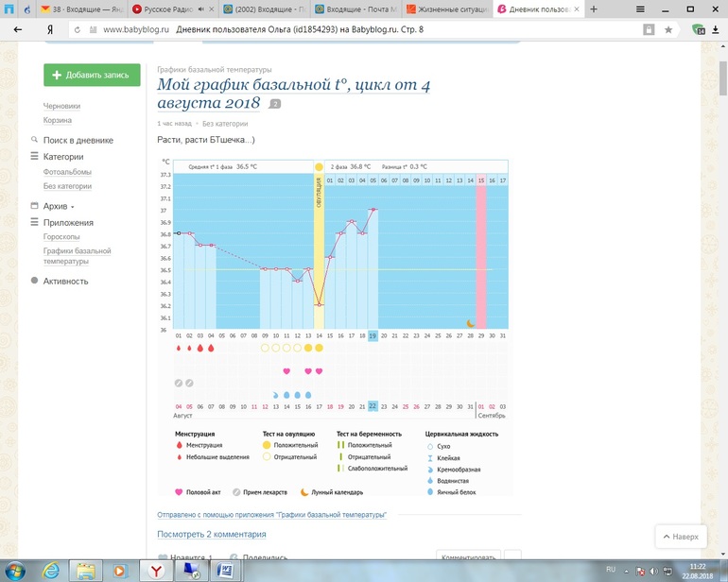
Task: Switch to the 'Жизненные ситуации' tab
Action: click(x=444, y=9)
